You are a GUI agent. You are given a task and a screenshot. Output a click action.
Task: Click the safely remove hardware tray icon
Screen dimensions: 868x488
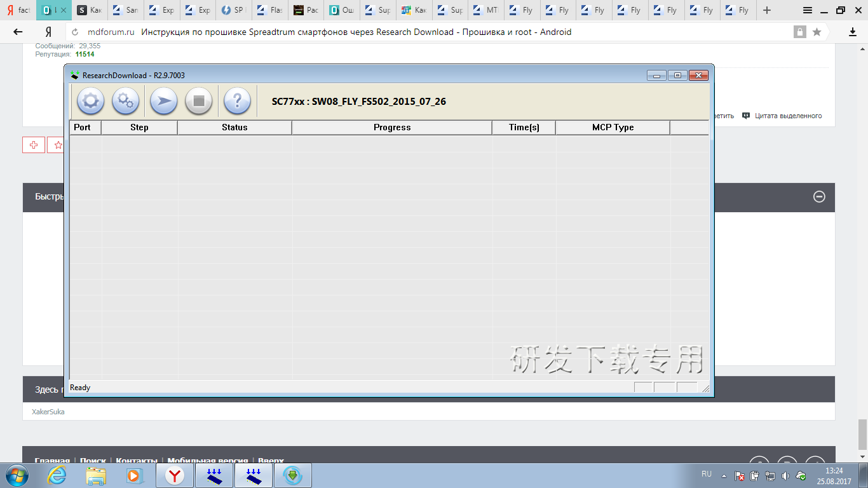(755, 475)
